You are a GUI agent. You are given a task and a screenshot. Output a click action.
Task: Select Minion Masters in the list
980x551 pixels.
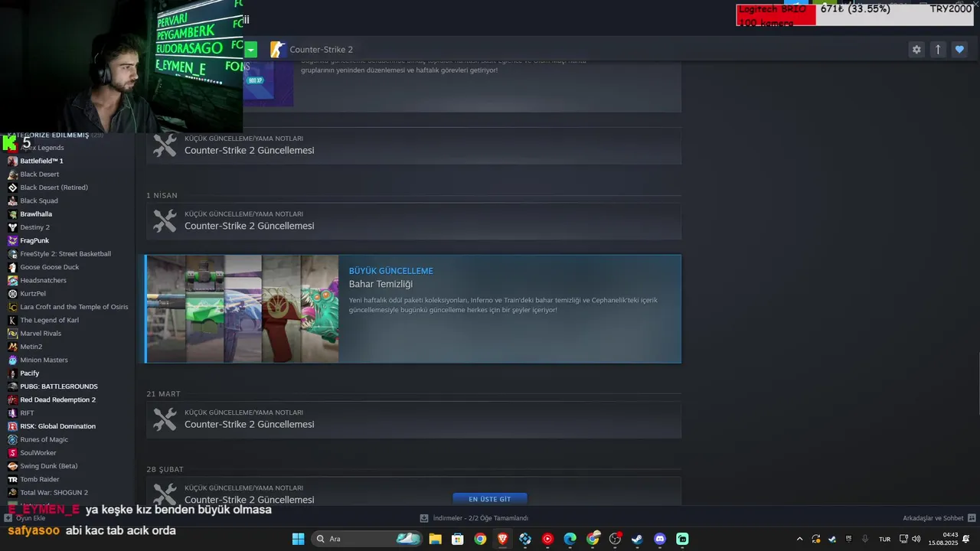tap(44, 360)
